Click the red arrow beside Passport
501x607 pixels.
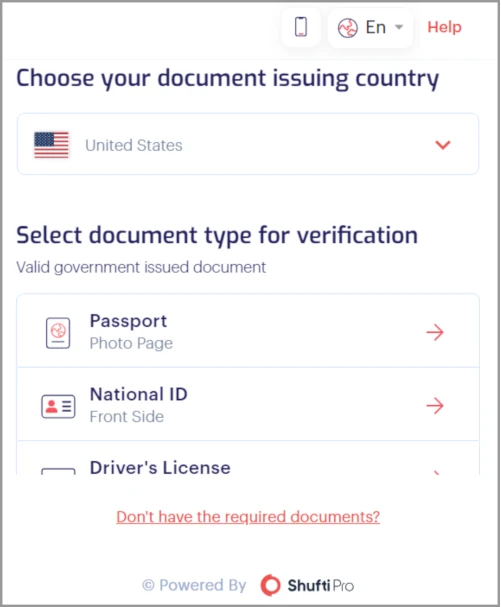click(435, 332)
